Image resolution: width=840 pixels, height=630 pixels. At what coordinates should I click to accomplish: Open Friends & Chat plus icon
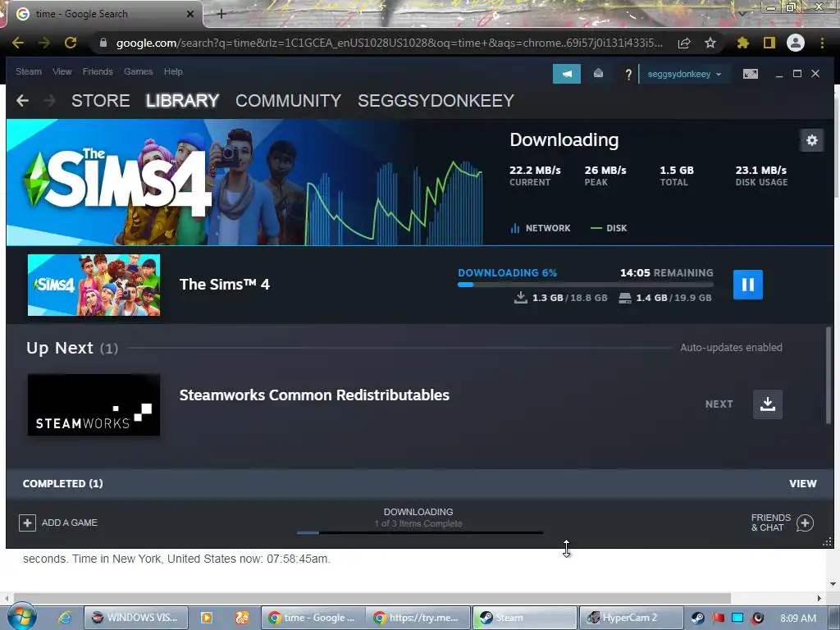click(x=805, y=523)
